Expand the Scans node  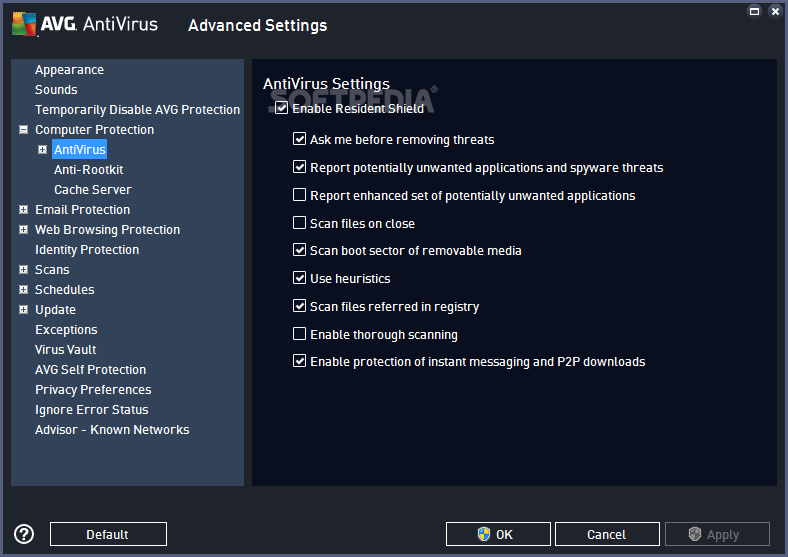(x=23, y=270)
